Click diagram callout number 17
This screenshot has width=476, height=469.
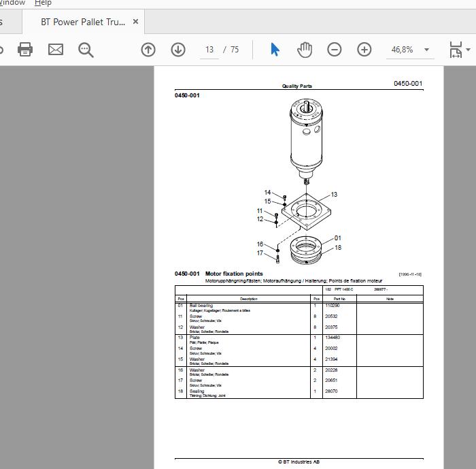point(260,253)
